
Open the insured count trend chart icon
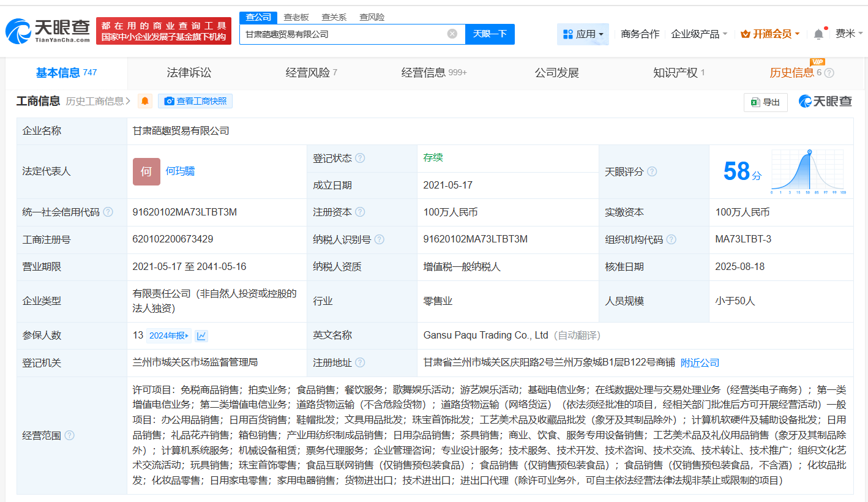[201, 335]
